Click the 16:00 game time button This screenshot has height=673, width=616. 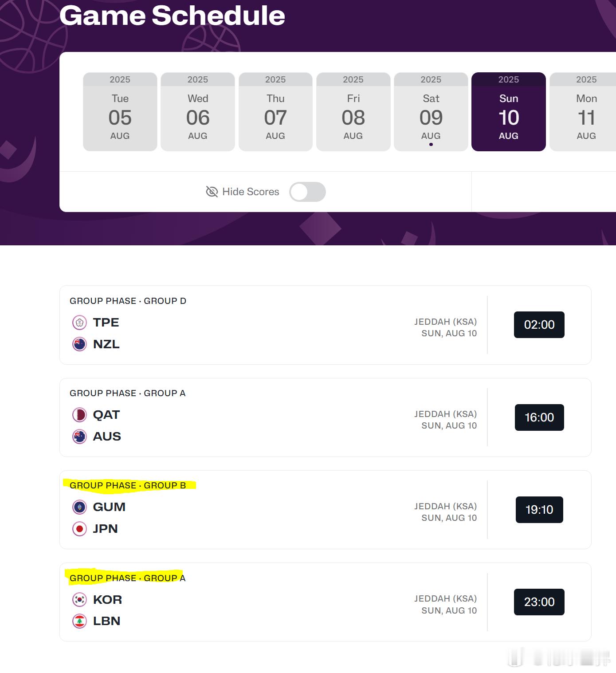tap(539, 417)
